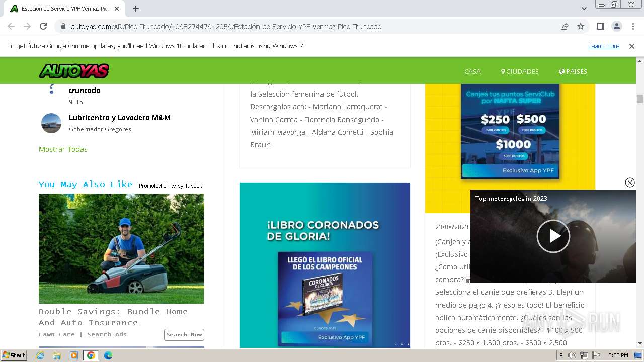Open the lawn mower ad image
The image size is (644, 362).
click(121, 248)
